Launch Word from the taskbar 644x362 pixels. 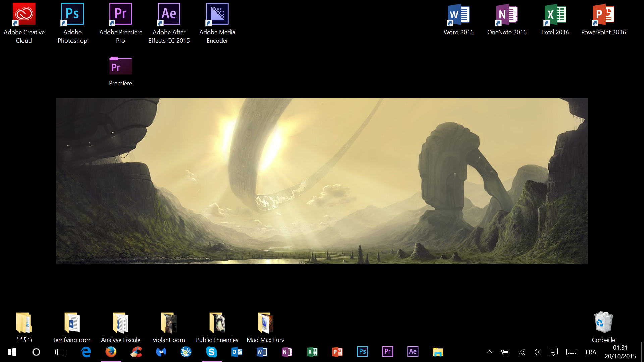(262, 352)
